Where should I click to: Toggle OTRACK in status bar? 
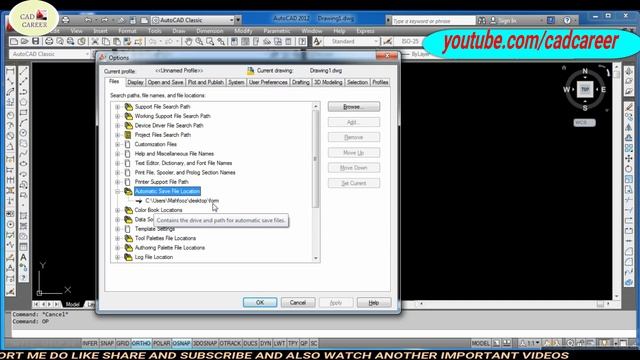click(230, 343)
